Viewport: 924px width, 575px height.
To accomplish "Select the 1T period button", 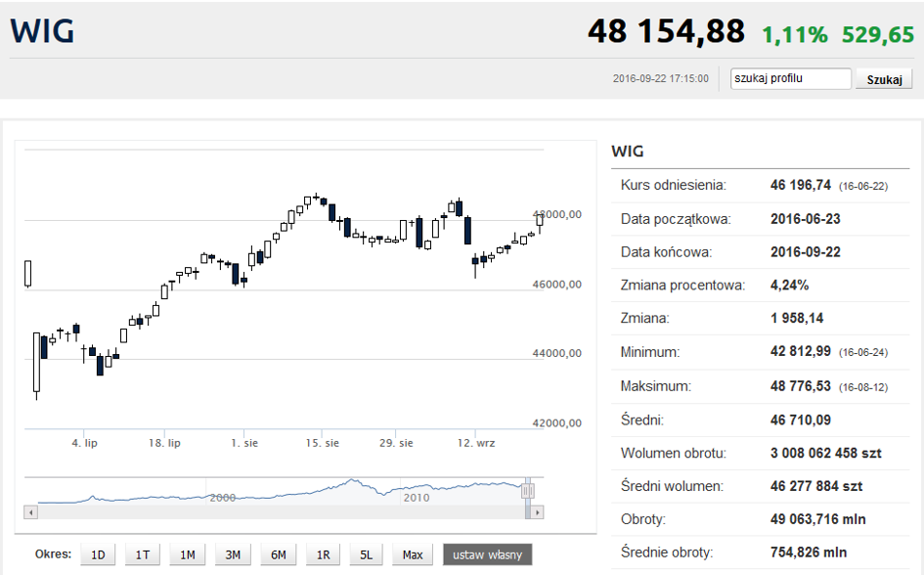I will pyautogui.click(x=143, y=554).
